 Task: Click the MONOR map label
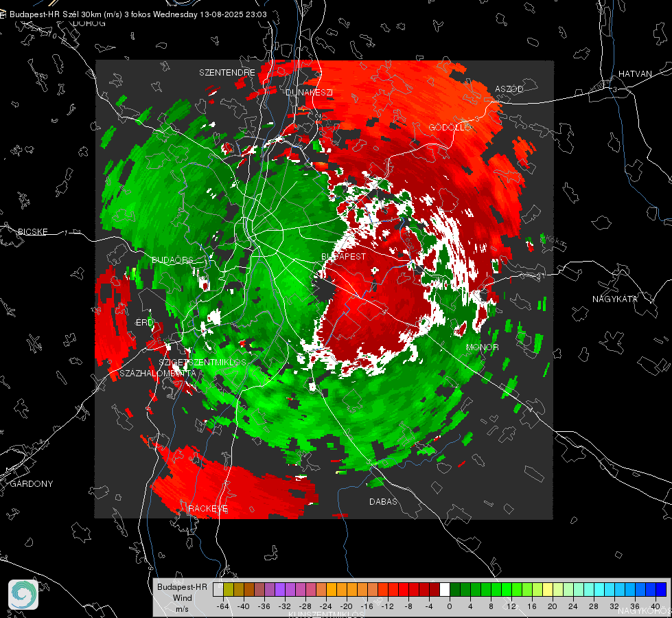pyautogui.click(x=483, y=347)
